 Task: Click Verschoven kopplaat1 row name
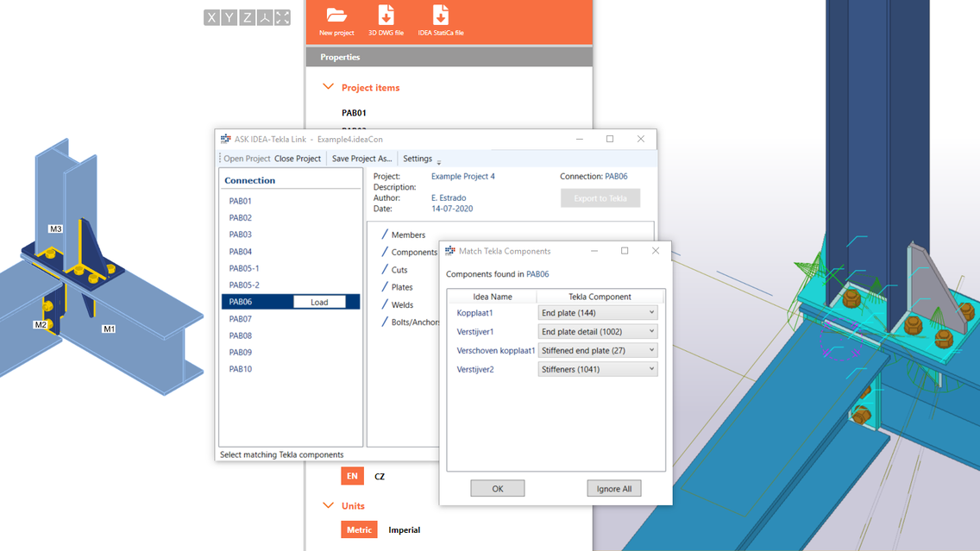point(496,350)
